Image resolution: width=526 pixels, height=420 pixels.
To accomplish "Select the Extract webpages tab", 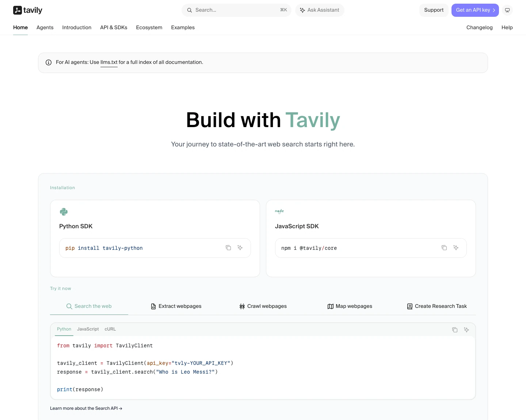I will 176,306.
